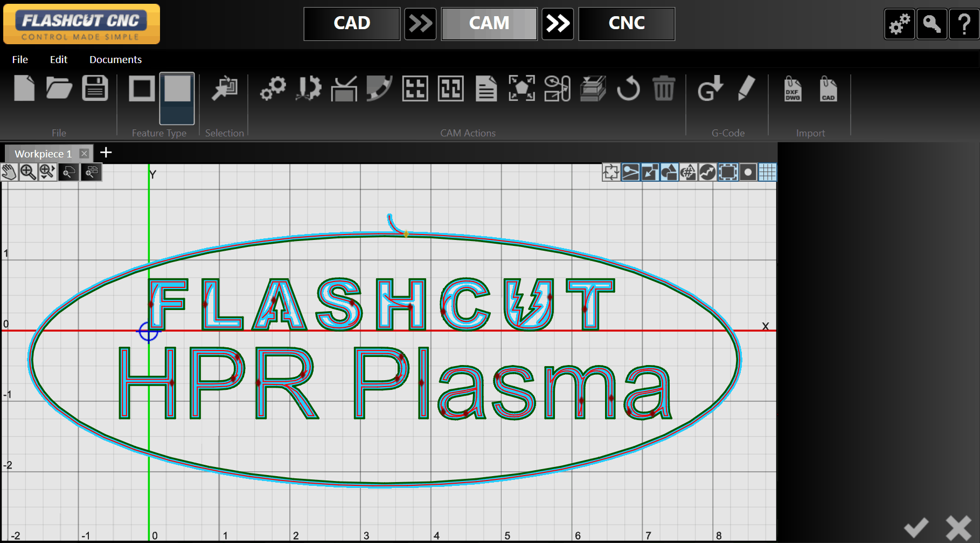Generate G-Code with the G arrow icon

click(x=711, y=88)
